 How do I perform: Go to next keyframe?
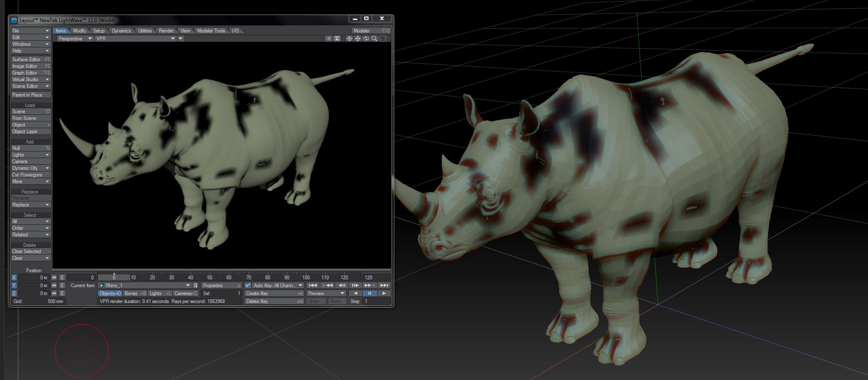point(370,286)
